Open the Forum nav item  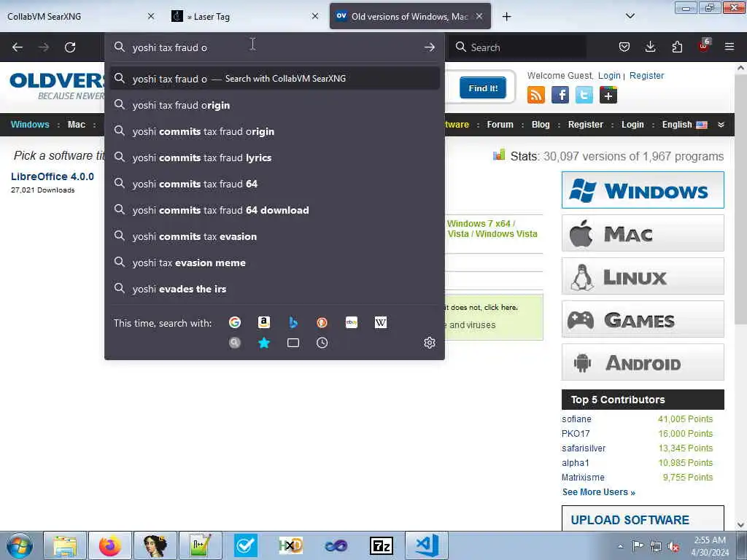[x=500, y=124]
